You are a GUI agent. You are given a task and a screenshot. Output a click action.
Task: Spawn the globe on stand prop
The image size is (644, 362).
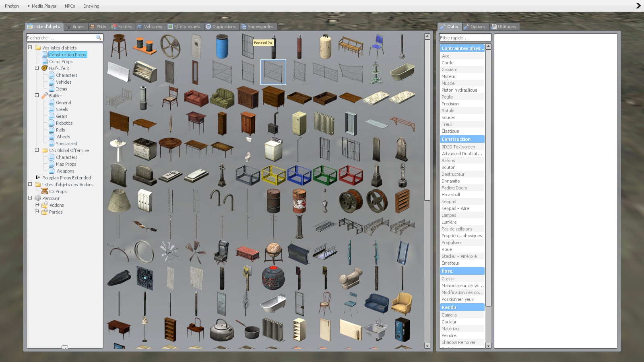(x=273, y=252)
